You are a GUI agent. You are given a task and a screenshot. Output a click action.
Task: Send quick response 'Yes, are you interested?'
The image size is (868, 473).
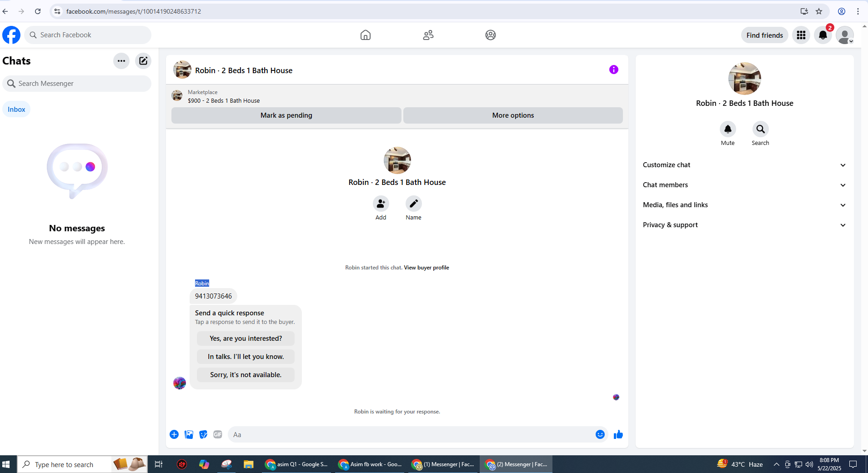tap(246, 339)
